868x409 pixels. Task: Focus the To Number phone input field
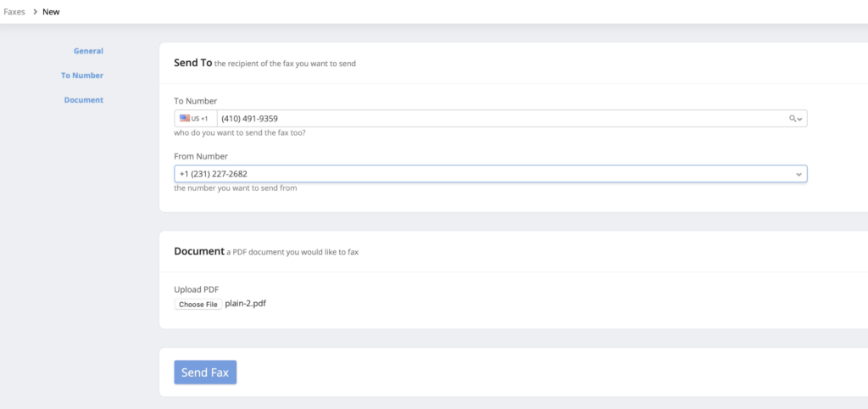[x=500, y=119]
